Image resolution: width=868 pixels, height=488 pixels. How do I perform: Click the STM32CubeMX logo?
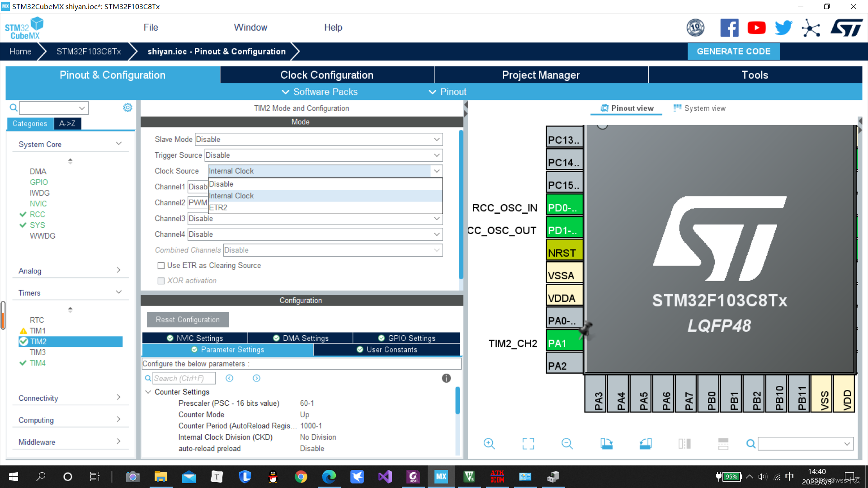pyautogui.click(x=24, y=28)
